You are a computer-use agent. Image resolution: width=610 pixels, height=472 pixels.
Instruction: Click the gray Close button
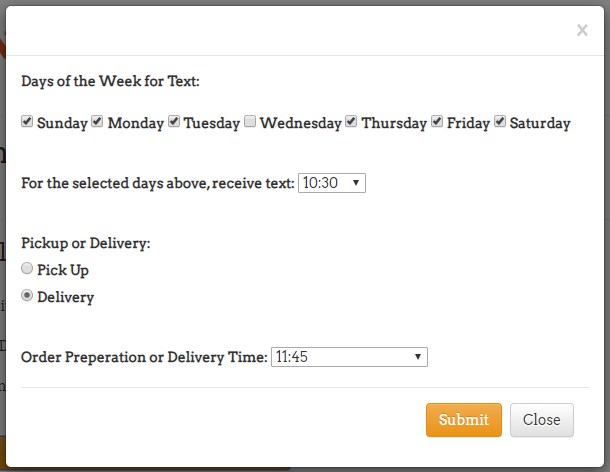pos(541,420)
